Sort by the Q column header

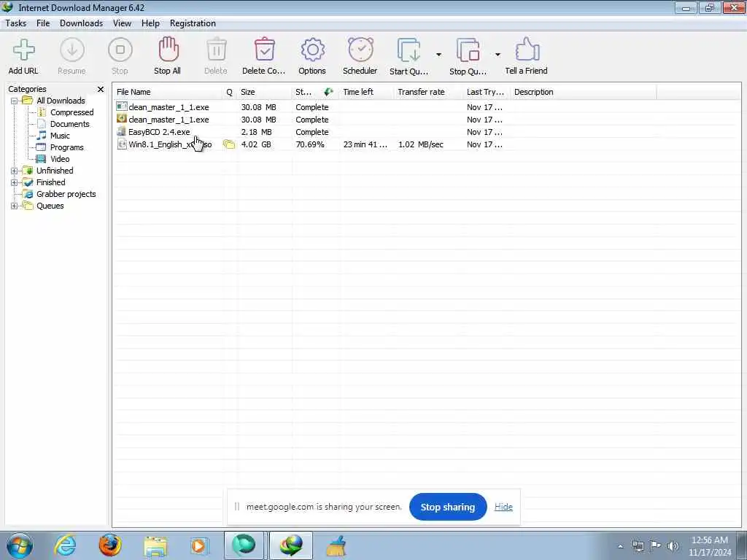click(x=230, y=92)
